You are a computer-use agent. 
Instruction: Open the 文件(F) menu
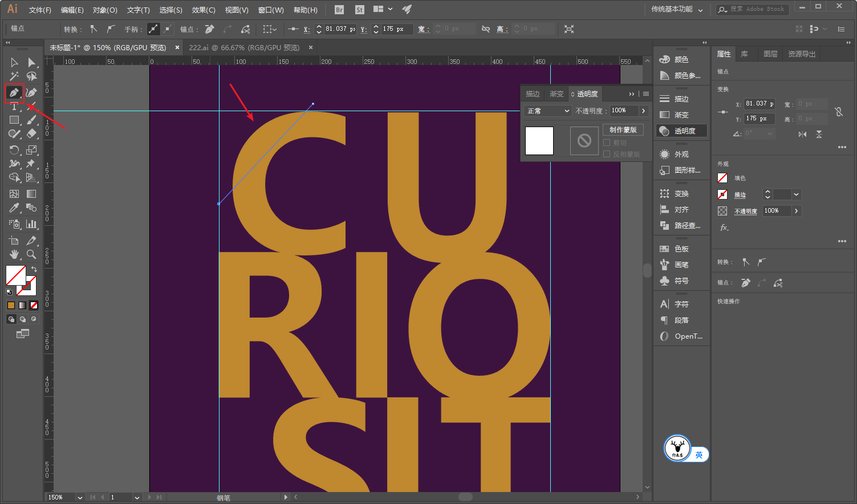40,10
